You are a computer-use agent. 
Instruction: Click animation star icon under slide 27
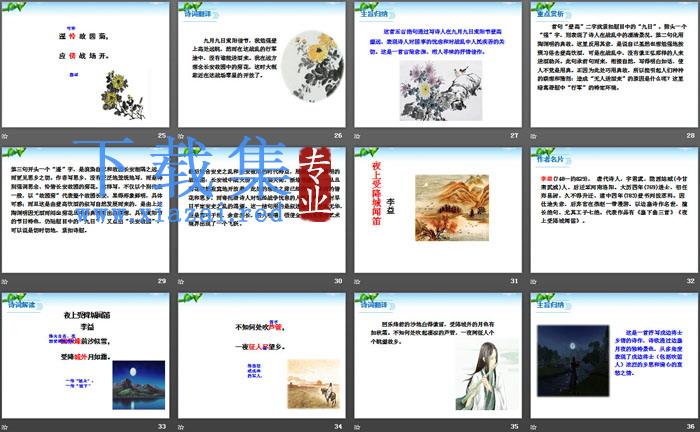358,136
